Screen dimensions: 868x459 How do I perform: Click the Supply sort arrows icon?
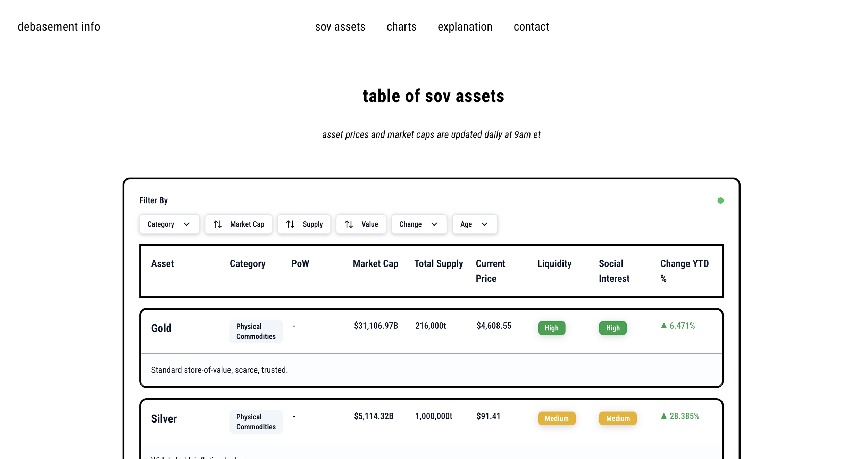pyautogui.click(x=290, y=224)
